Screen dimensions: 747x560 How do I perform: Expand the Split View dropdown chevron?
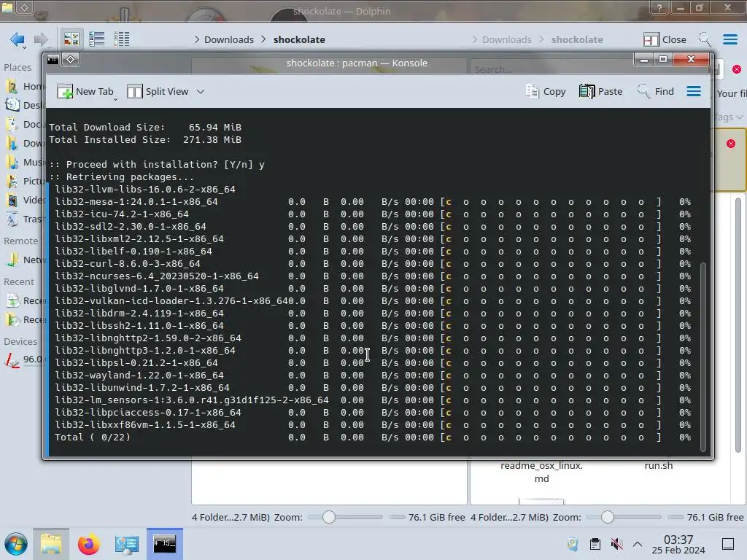(x=201, y=91)
